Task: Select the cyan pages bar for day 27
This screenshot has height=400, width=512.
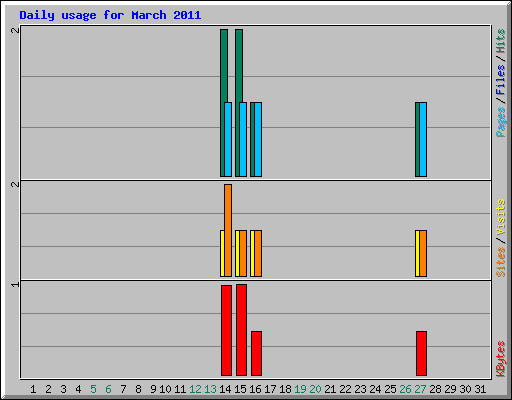Action: point(423,139)
